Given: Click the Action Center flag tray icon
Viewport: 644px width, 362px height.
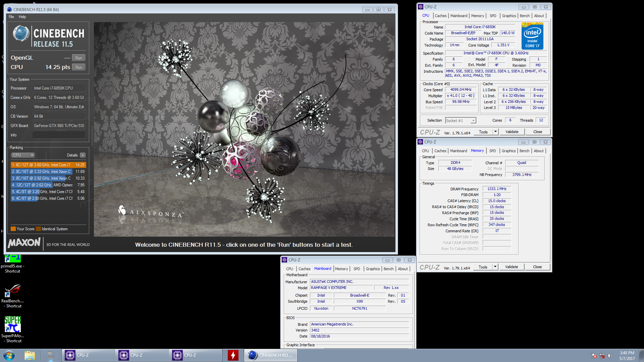Looking at the screenshot, I should point(594,356).
